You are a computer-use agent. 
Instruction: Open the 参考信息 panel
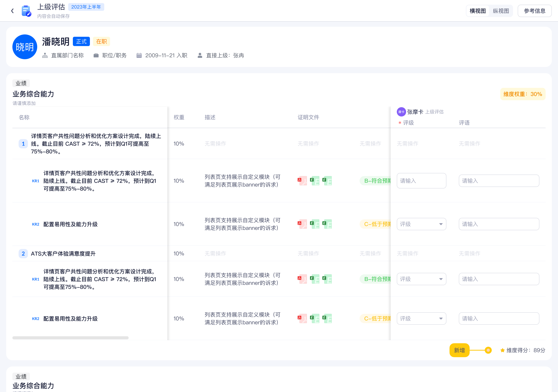pyautogui.click(x=534, y=11)
